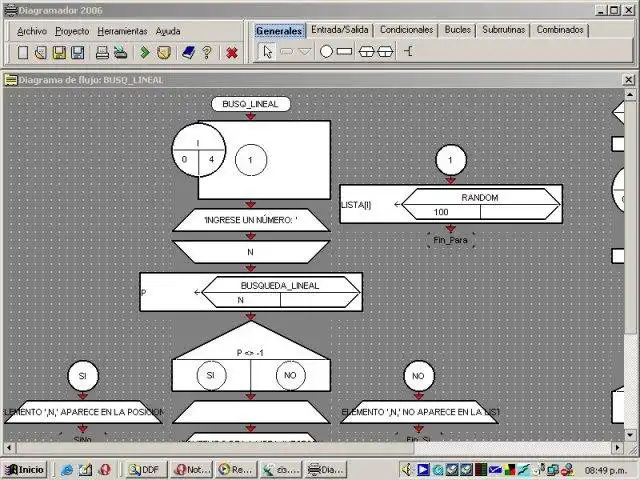Select the first hexagon assignment shape tool
The image size is (640, 480).
coord(367,51)
